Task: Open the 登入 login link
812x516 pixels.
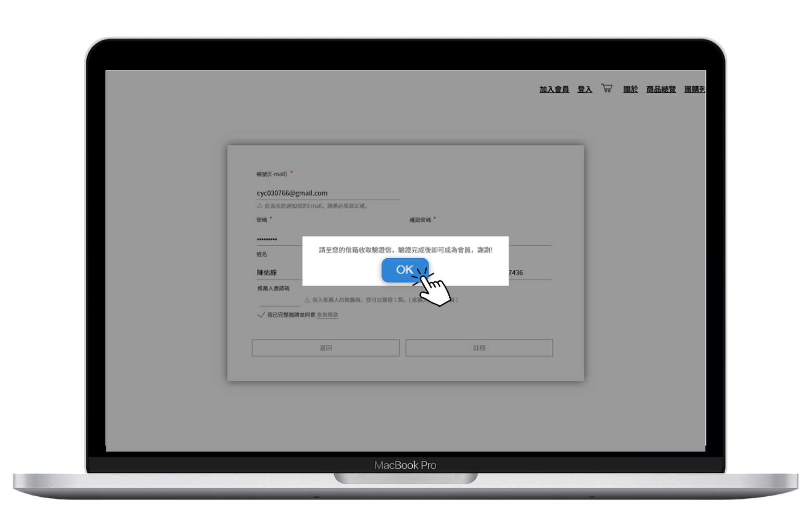Action: tap(584, 89)
